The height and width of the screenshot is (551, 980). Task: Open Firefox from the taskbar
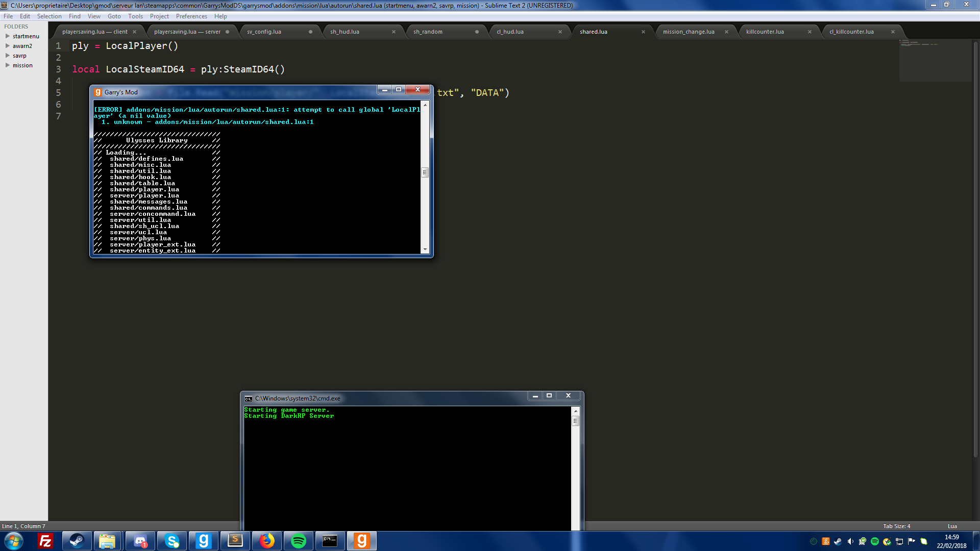click(x=266, y=541)
